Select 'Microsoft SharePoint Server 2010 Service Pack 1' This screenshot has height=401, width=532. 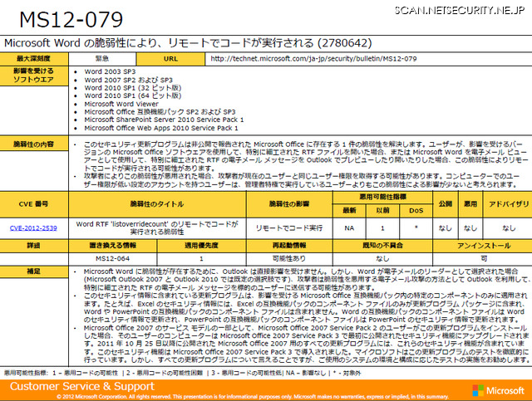(x=164, y=120)
